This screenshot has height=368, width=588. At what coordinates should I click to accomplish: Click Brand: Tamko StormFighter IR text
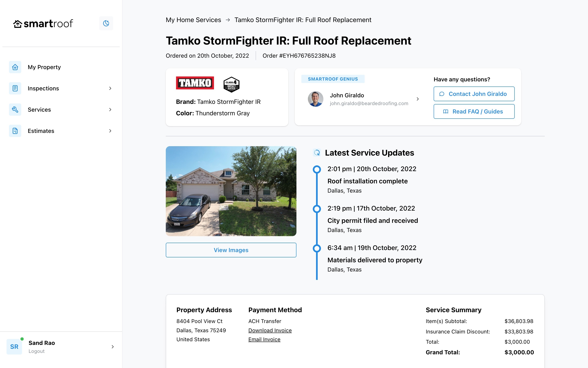[x=218, y=102]
